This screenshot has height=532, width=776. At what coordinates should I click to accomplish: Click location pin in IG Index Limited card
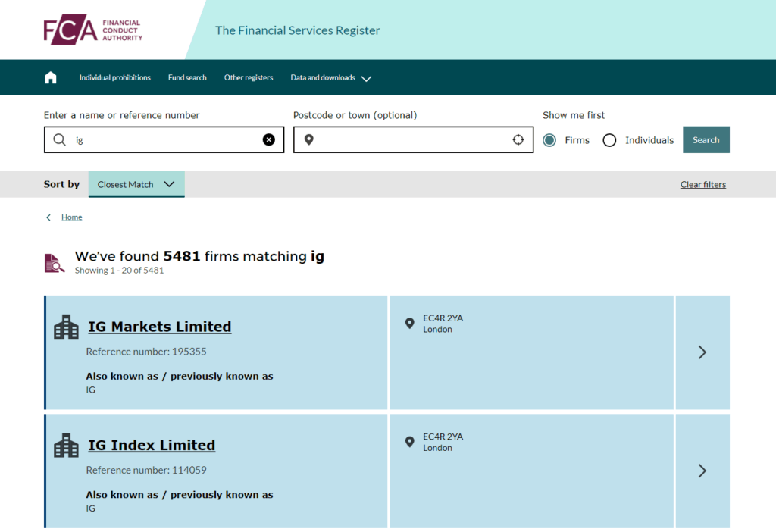[x=410, y=442]
